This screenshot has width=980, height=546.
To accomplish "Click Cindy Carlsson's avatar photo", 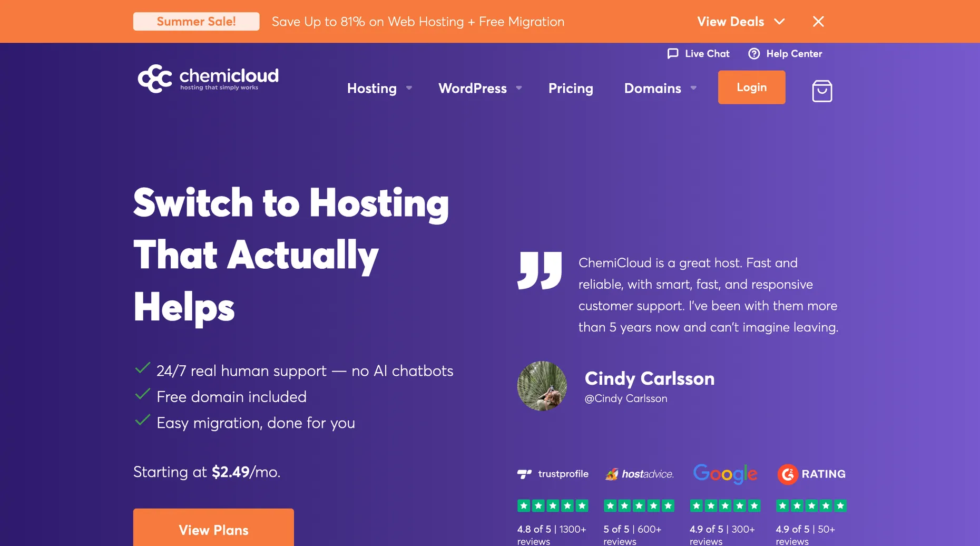I will coord(542,386).
